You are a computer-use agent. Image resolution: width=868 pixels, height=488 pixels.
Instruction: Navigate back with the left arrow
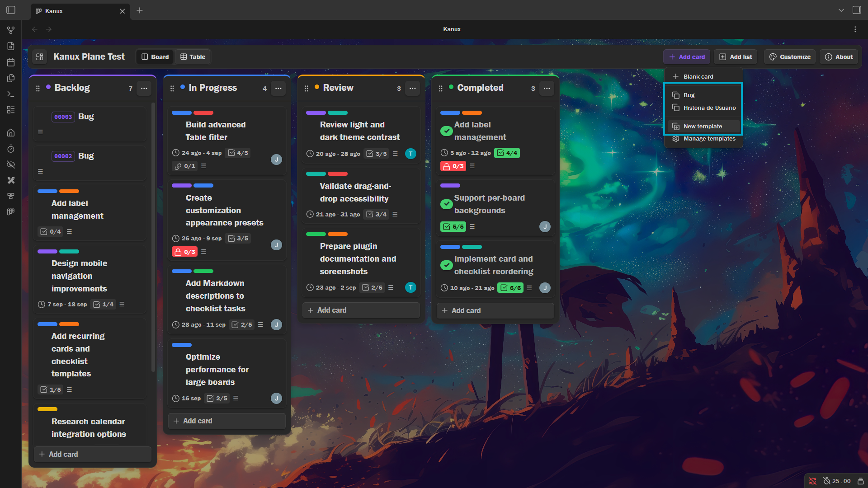click(35, 29)
